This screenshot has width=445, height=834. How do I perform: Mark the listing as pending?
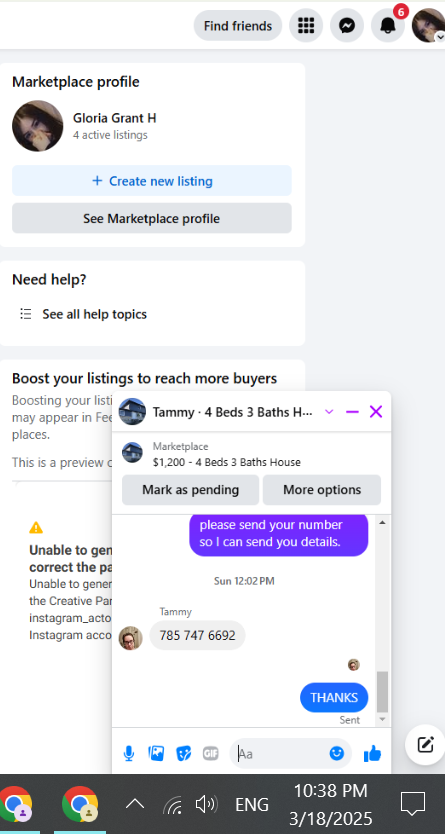pyautogui.click(x=190, y=490)
